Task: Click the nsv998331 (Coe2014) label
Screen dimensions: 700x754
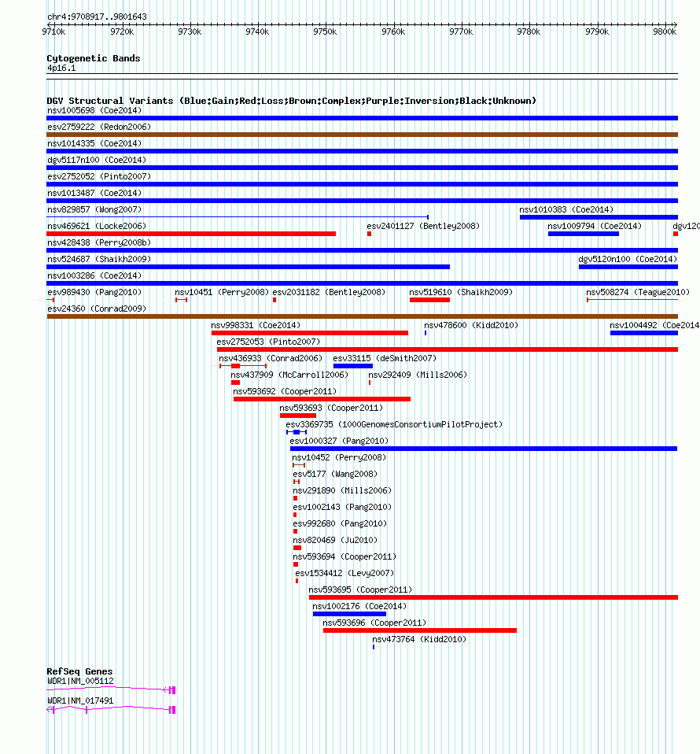Action: point(256,326)
